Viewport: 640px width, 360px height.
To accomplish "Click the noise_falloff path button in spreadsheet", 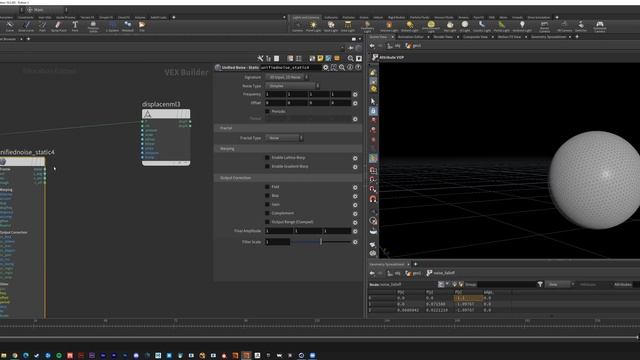I will (x=441, y=273).
